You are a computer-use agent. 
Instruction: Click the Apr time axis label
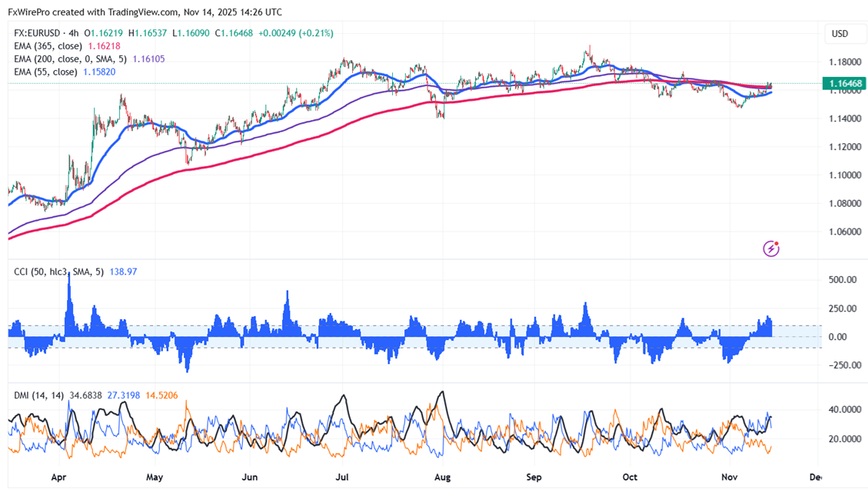(58, 477)
